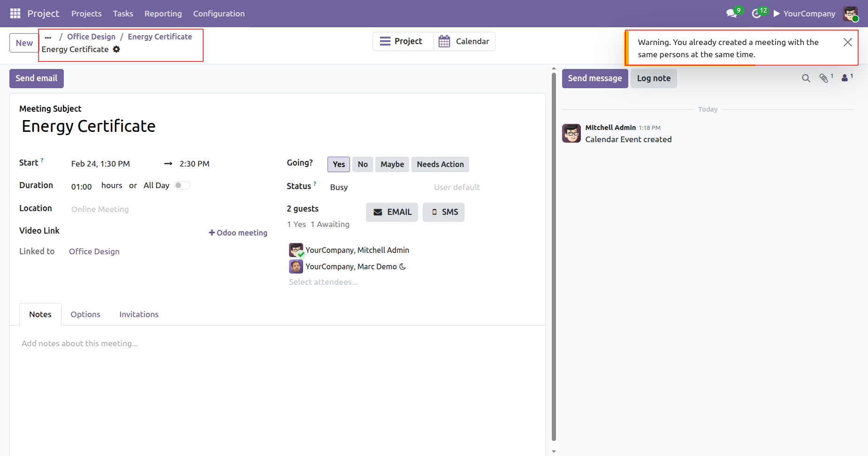Add an Odoo meeting video link
This screenshot has width=868, height=456.
click(x=238, y=233)
